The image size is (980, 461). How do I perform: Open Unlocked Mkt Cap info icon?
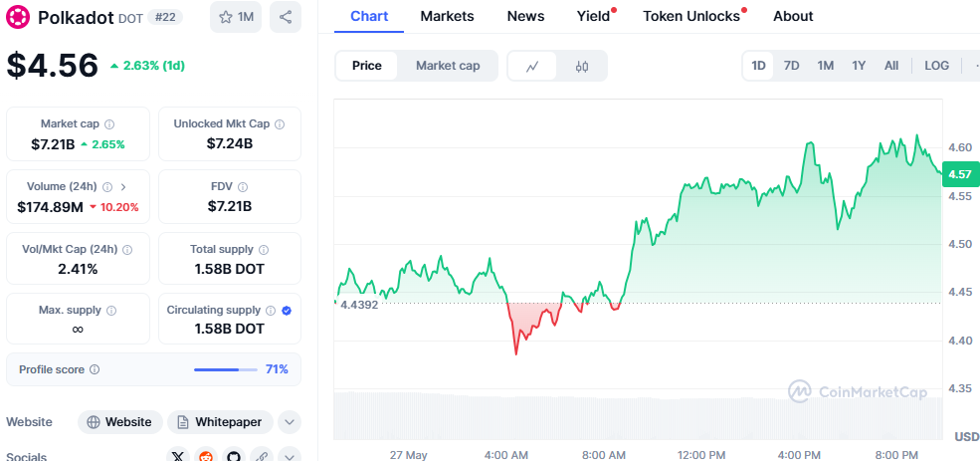point(280,124)
